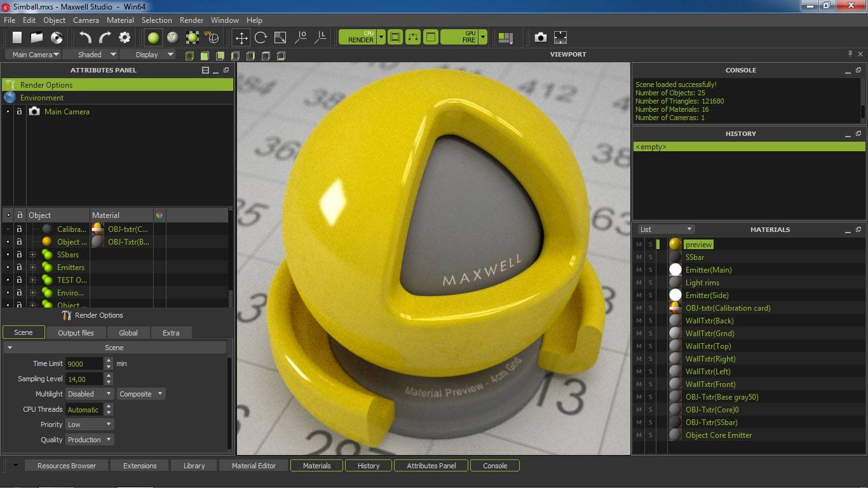Switch to the Output files tab
This screenshot has height=488, width=868.
click(76, 332)
